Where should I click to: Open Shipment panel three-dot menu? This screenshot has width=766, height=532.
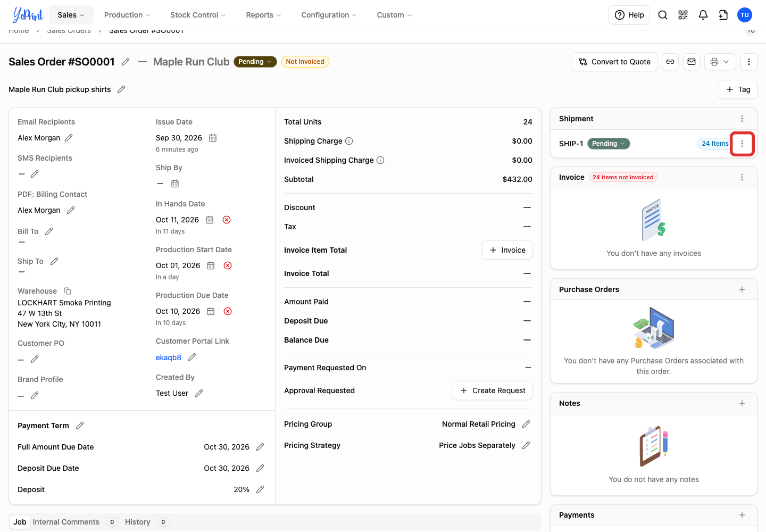[x=742, y=119]
